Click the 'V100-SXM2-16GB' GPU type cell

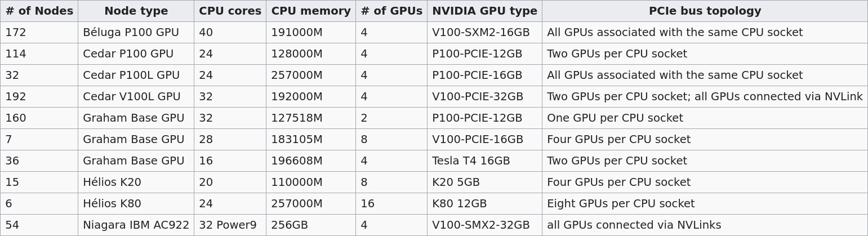pos(485,33)
